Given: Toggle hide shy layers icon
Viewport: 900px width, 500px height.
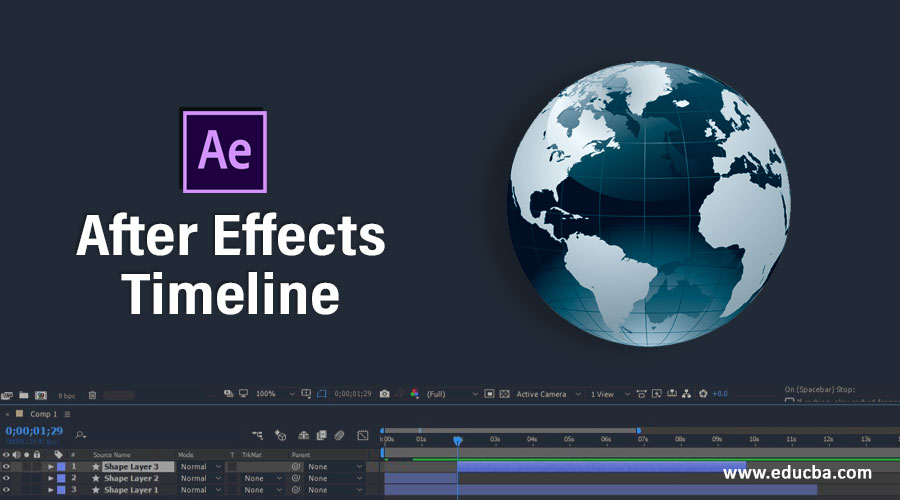Looking at the screenshot, I should (304, 435).
